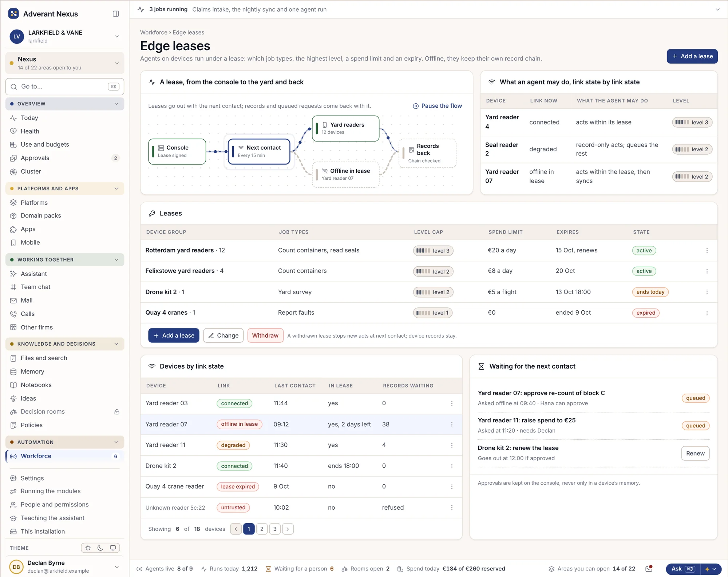The width and height of the screenshot is (728, 577).
Task: Open Decision rooms in the sidebar
Action: coord(65,412)
